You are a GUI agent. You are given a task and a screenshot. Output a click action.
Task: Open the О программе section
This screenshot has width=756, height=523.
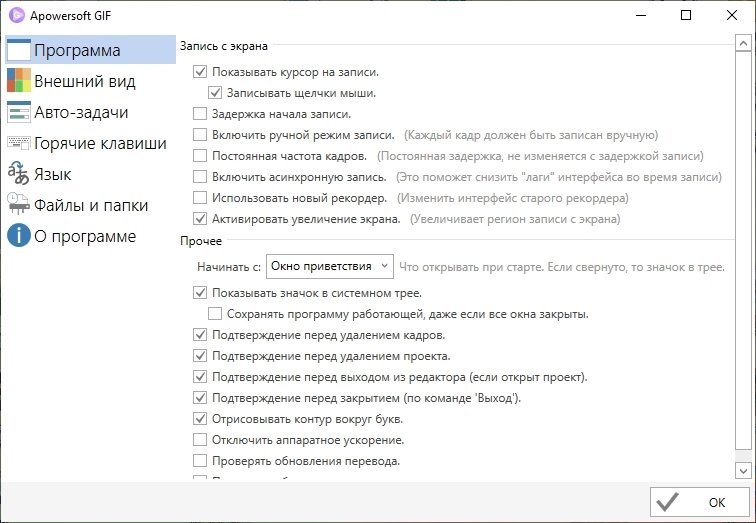pyautogui.click(x=91, y=235)
